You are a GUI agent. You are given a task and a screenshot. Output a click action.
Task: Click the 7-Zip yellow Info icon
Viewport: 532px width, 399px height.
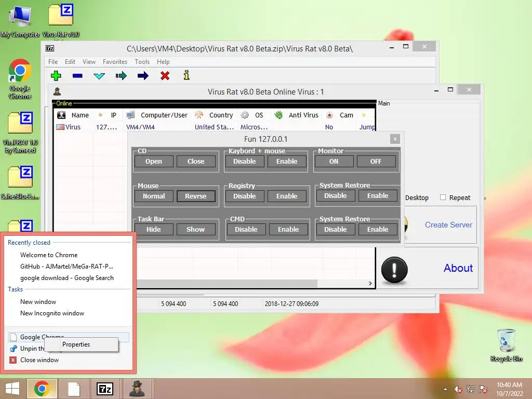click(187, 75)
